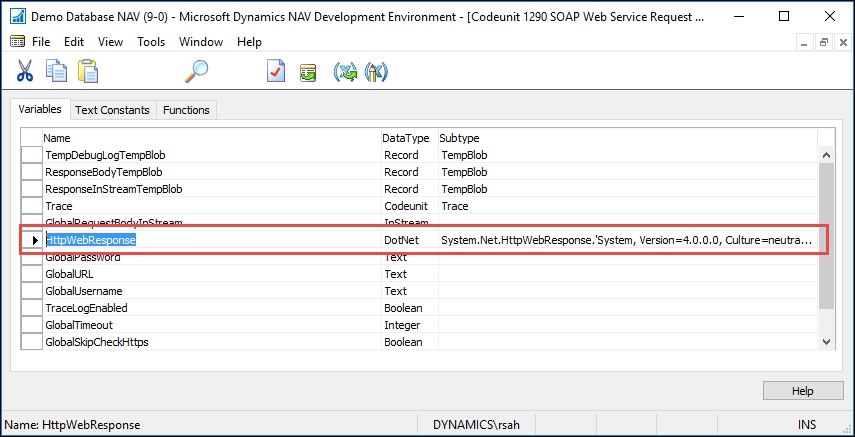
Task: Click the DataType column header
Action: (x=410, y=138)
